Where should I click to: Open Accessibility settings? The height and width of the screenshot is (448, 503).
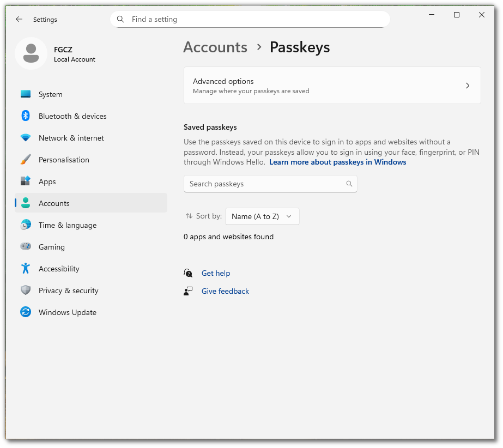pos(91,269)
